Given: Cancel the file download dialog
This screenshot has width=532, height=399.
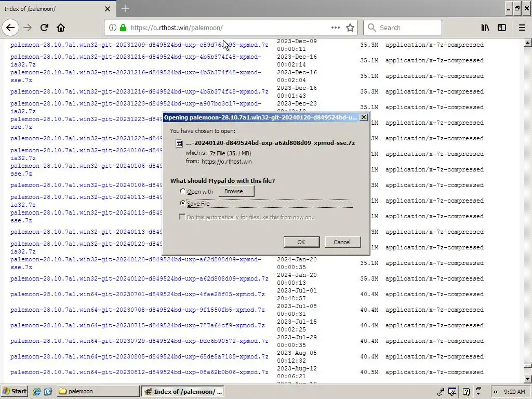Looking at the screenshot, I should click(342, 242).
